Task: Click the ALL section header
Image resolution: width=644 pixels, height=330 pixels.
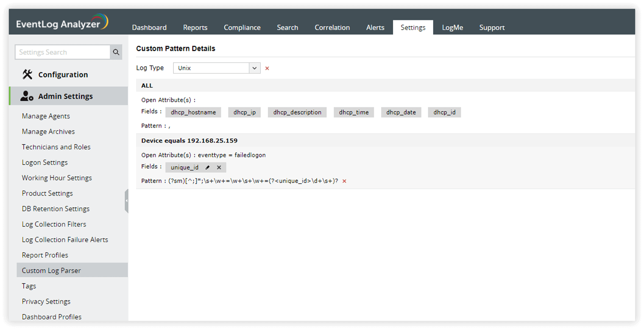Action: (x=385, y=85)
